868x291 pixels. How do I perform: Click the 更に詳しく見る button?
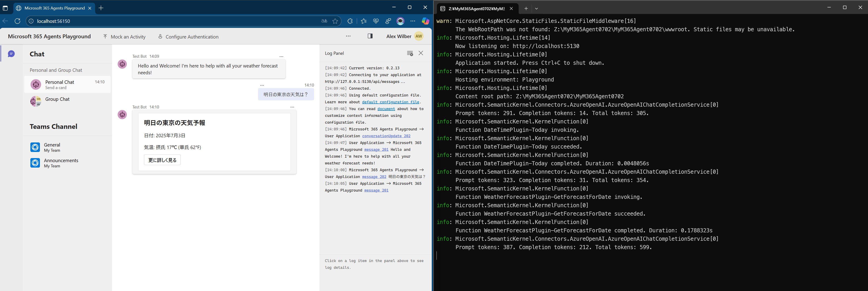pyautogui.click(x=162, y=160)
